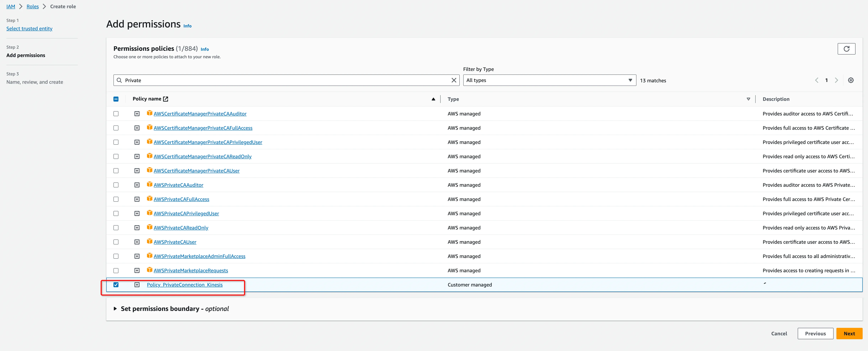
Task: Expand AWSCertificateManagerPrivateCAFullAccess policy details
Action: point(137,128)
